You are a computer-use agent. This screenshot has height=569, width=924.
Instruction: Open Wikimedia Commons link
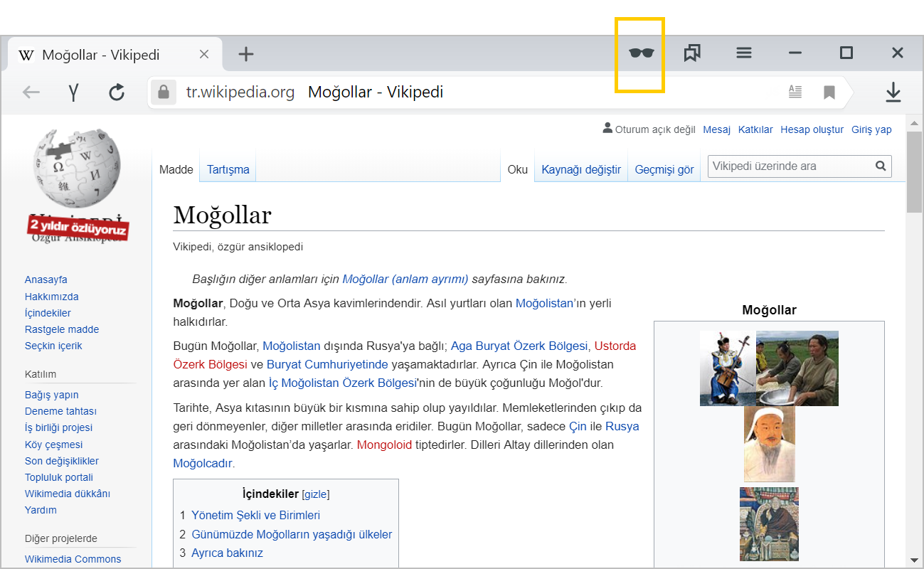point(73,559)
